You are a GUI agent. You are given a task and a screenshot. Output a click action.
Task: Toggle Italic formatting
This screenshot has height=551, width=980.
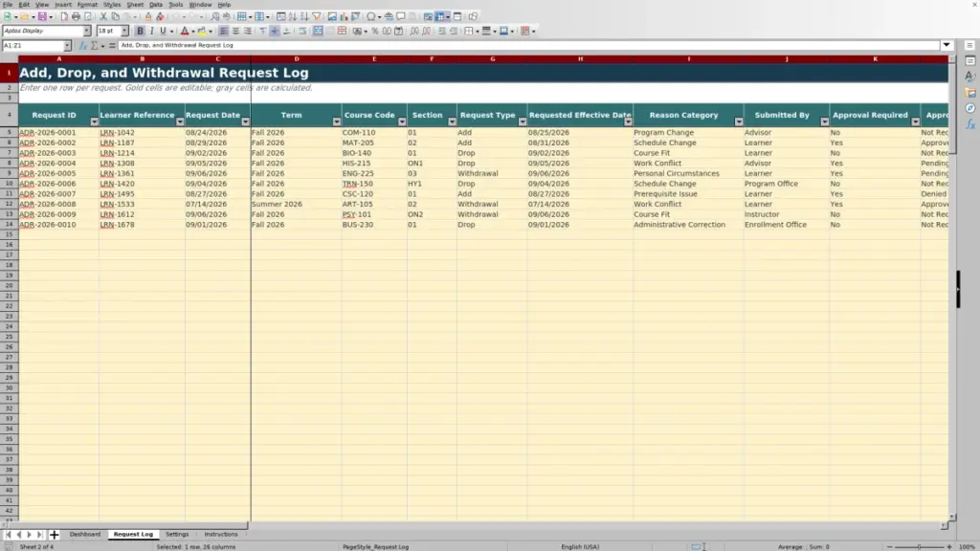(152, 32)
